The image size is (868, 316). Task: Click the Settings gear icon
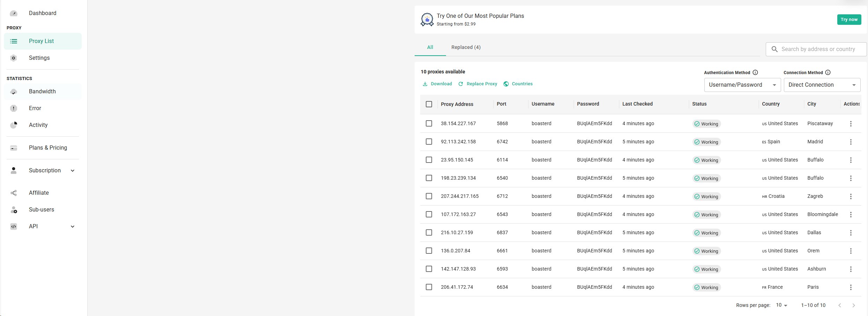[x=14, y=58]
